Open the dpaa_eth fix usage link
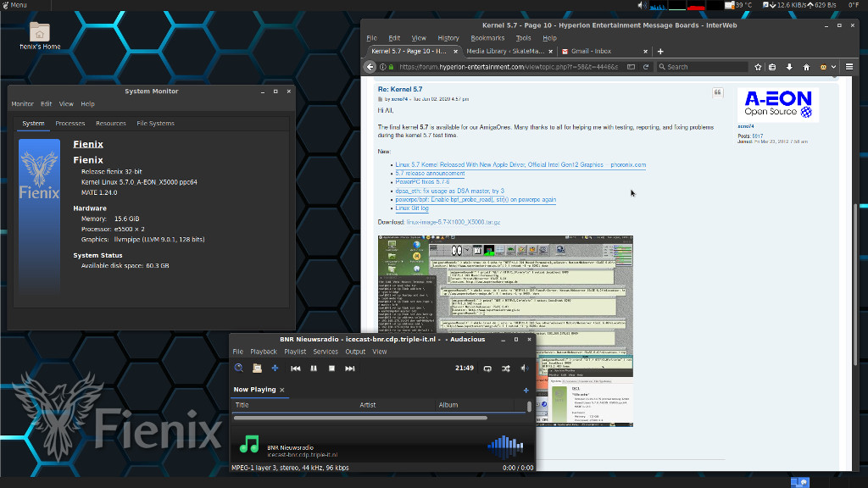 [x=449, y=191]
